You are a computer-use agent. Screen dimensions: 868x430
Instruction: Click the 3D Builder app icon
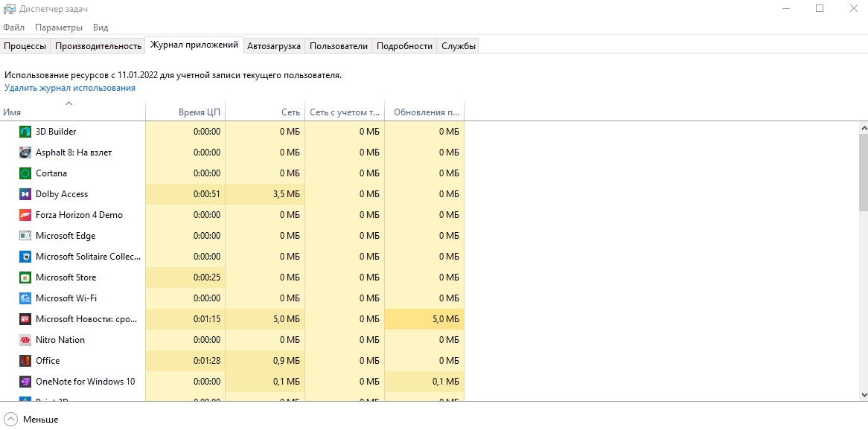click(25, 132)
